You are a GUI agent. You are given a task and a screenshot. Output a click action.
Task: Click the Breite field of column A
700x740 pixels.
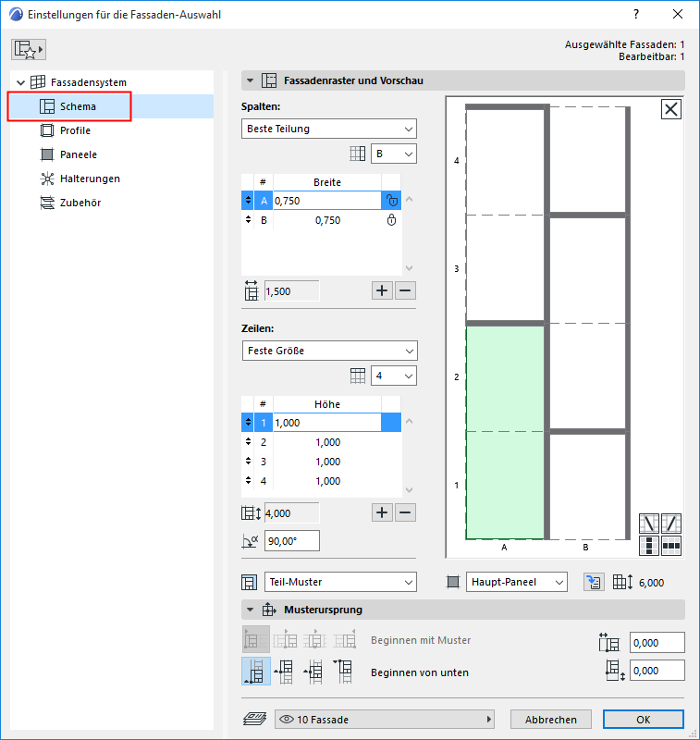327,201
